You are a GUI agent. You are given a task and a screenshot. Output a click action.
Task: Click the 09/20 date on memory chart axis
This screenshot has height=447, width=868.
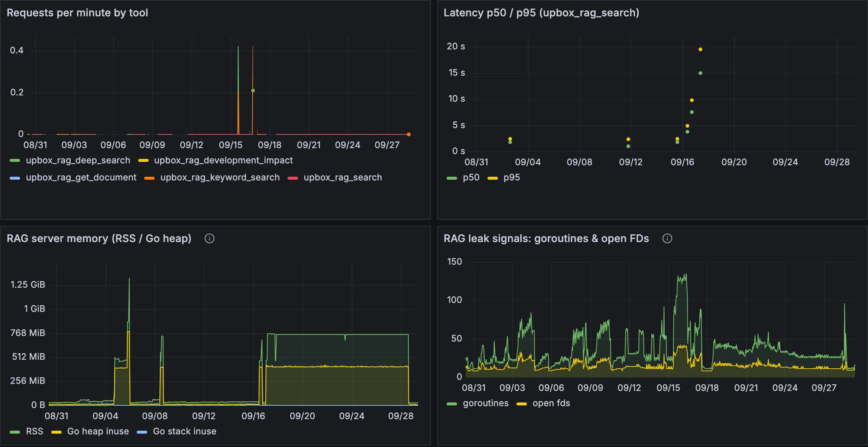[302, 416]
